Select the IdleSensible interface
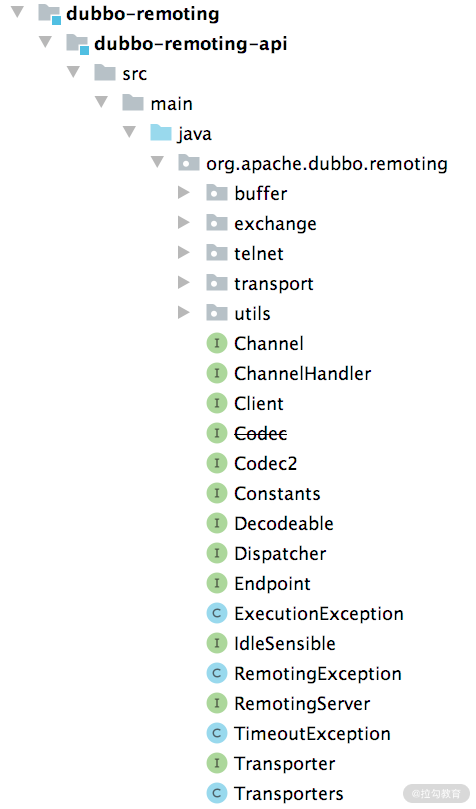 (285, 643)
